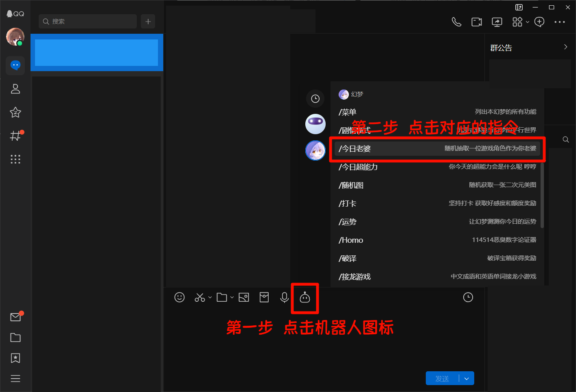Viewport: 576px width, 392px height.
Task: Open the screen sharing icon
Action: (497, 22)
